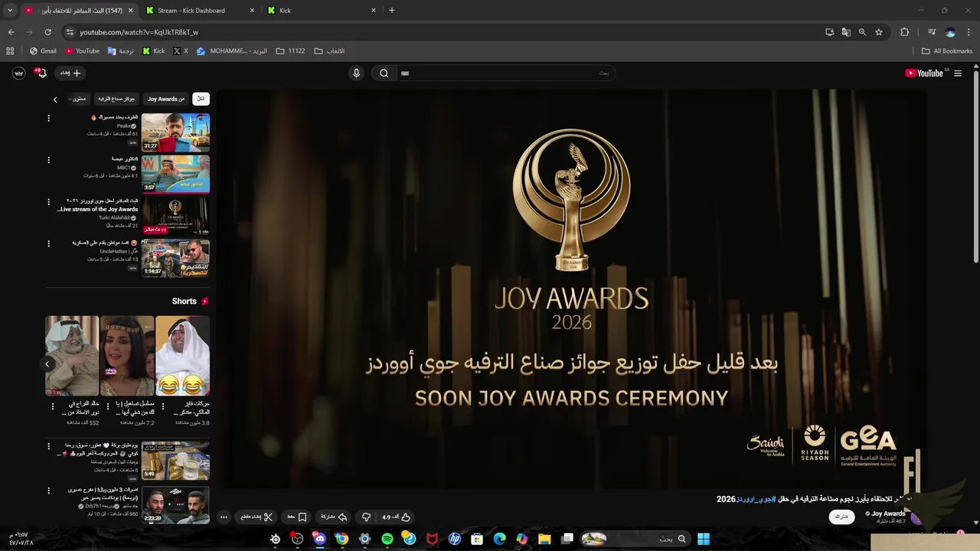Image resolution: width=980 pixels, height=551 pixels.
Task: Open options menu for Turki Alalshikh stream
Action: [x=48, y=202]
